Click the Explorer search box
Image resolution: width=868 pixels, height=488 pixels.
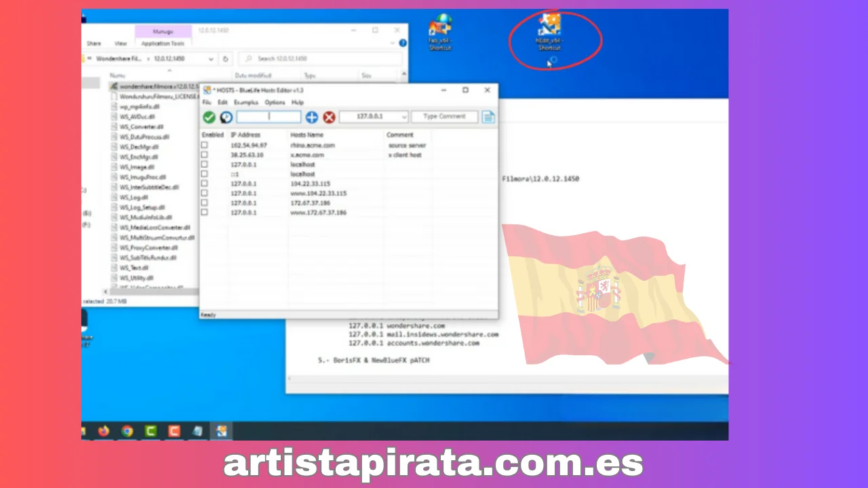pyautogui.click(x=321, y=59)
